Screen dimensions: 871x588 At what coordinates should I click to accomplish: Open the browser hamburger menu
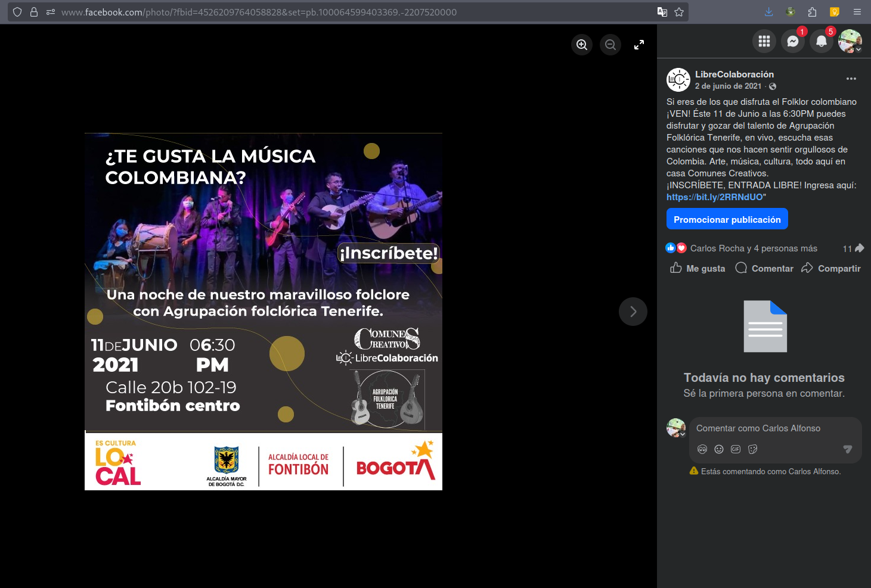857,12
